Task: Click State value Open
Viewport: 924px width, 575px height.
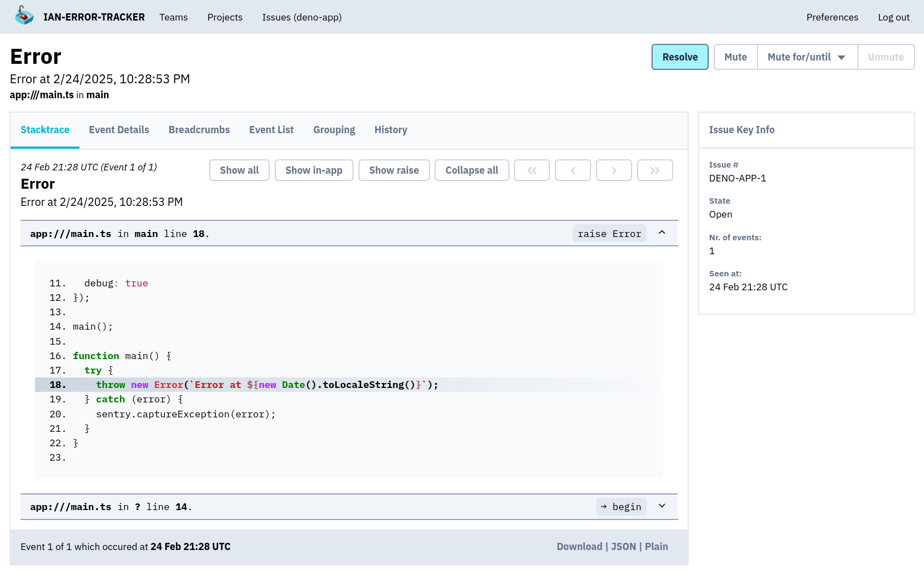Action: pyautogui.click(x=720, y=214)
